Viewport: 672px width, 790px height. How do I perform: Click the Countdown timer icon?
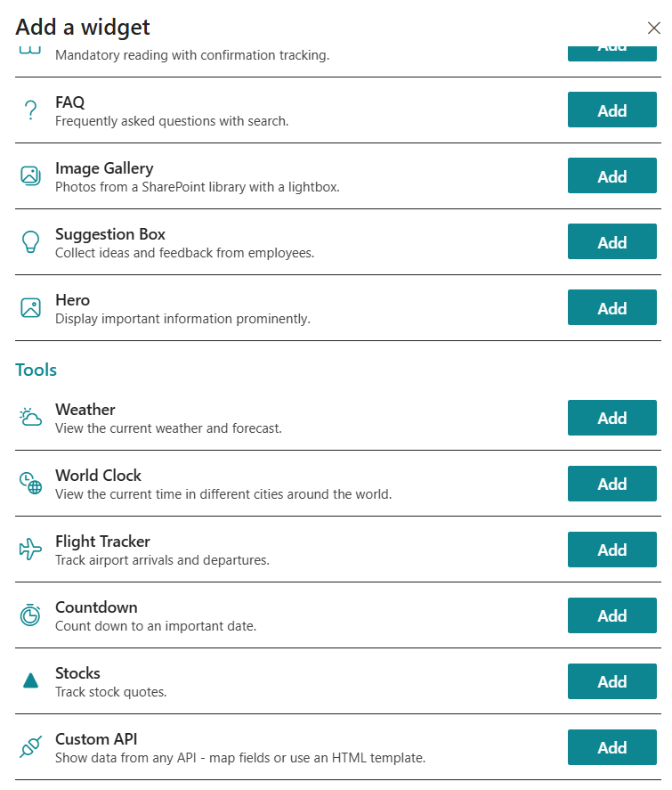coord(30,615)
